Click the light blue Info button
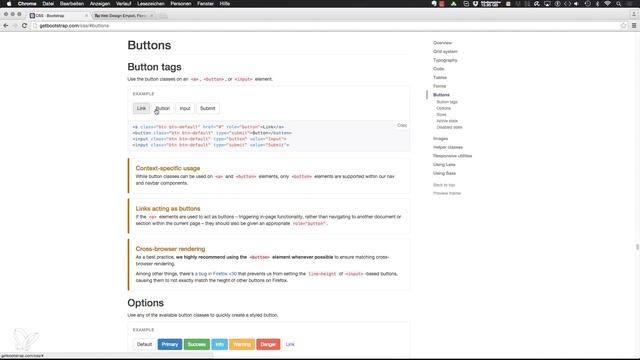 220,344
